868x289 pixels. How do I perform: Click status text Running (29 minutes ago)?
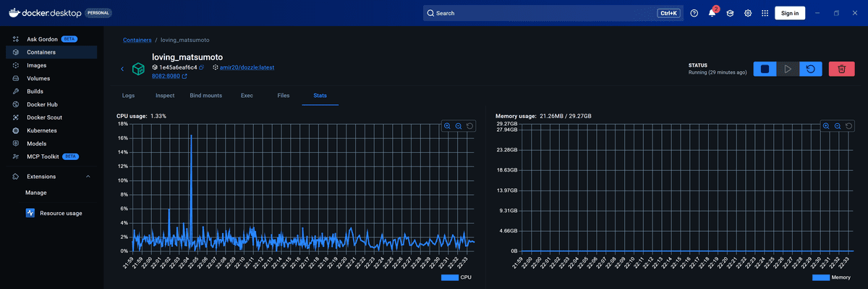click(x=718, y=72)
